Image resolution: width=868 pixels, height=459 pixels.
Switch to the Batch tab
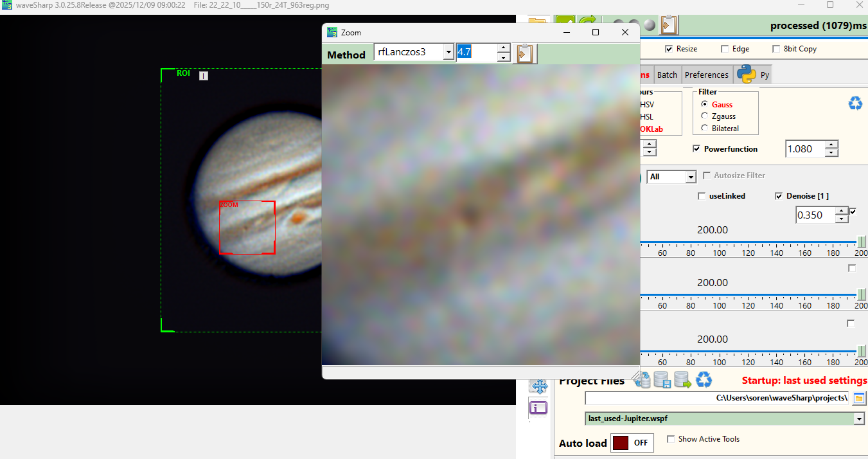point(667,75)
